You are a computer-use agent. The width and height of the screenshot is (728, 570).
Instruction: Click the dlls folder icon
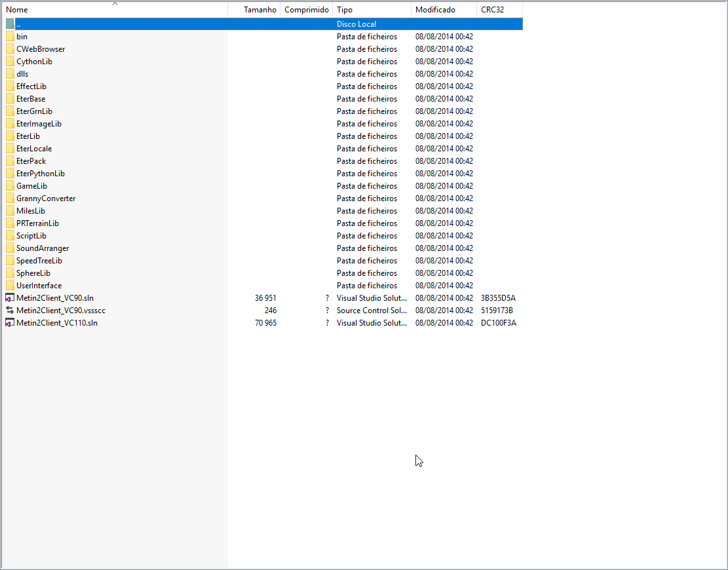tap(10, 74)
